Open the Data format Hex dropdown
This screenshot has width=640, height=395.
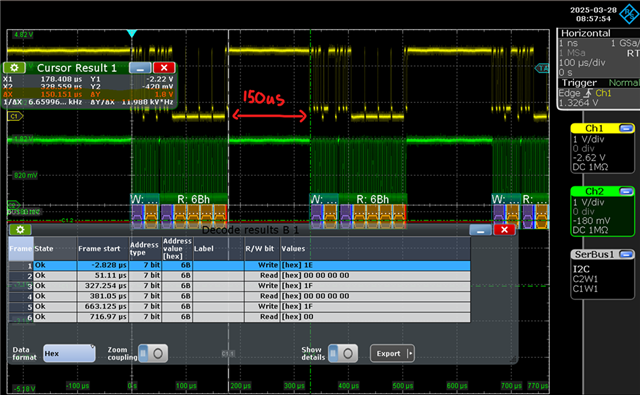click(69, 353)
